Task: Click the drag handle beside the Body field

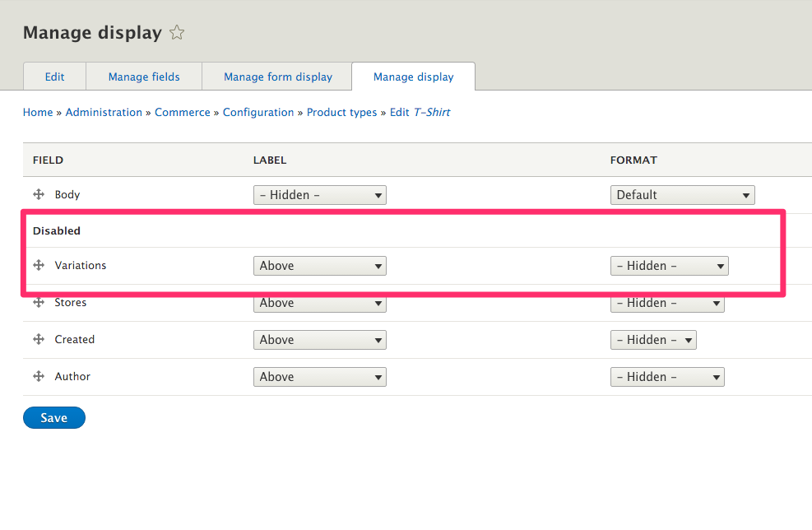Action: [39, 194]
